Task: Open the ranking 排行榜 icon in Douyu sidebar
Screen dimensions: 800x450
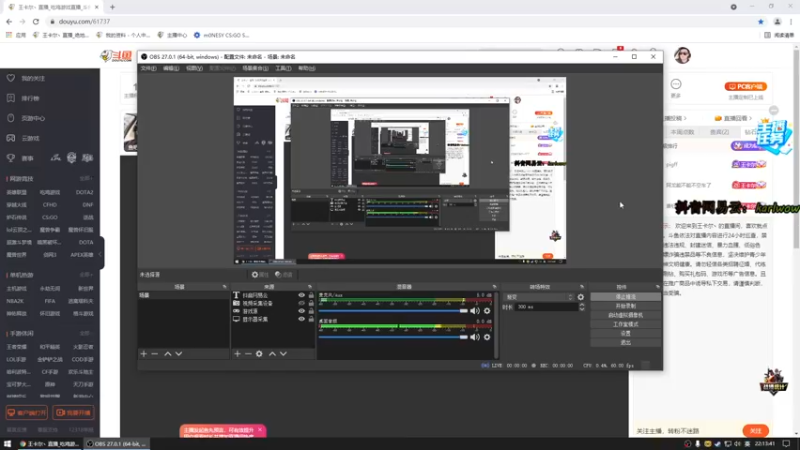Action: pyautogui.click(x=11, y=98)
